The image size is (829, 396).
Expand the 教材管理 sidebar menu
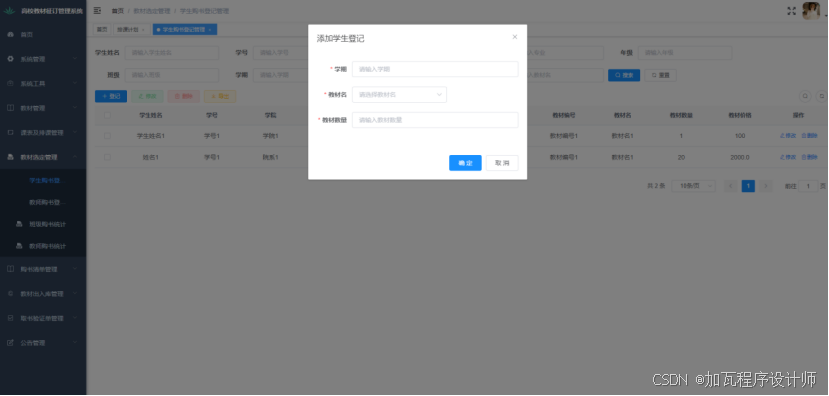coord(43,108)
